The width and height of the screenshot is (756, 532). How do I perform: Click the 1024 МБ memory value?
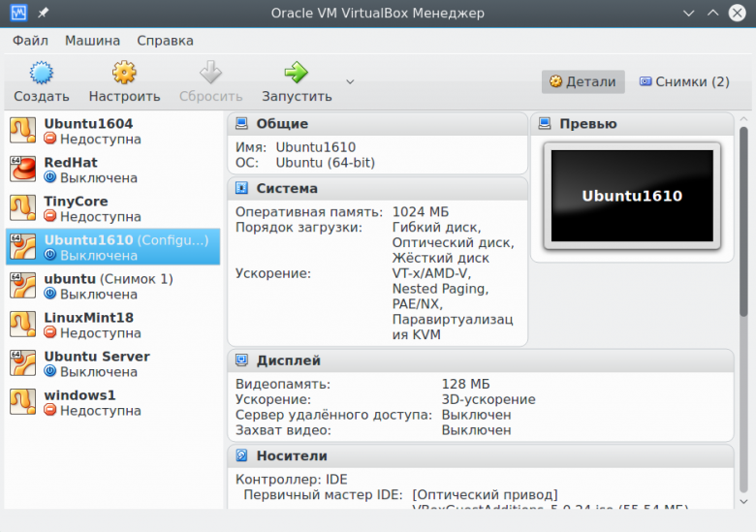click(x=421, y=212)
